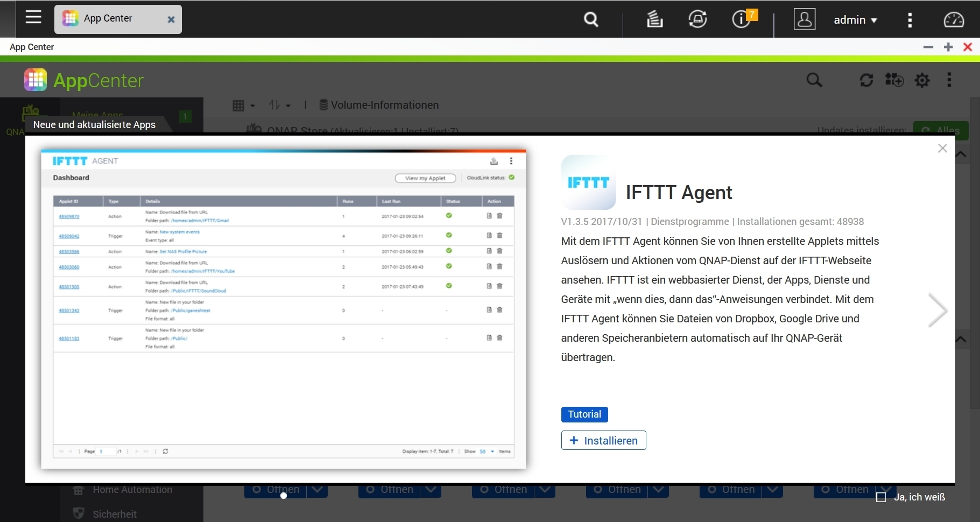
Task: Minimize the App Center window
Action: 928,47
